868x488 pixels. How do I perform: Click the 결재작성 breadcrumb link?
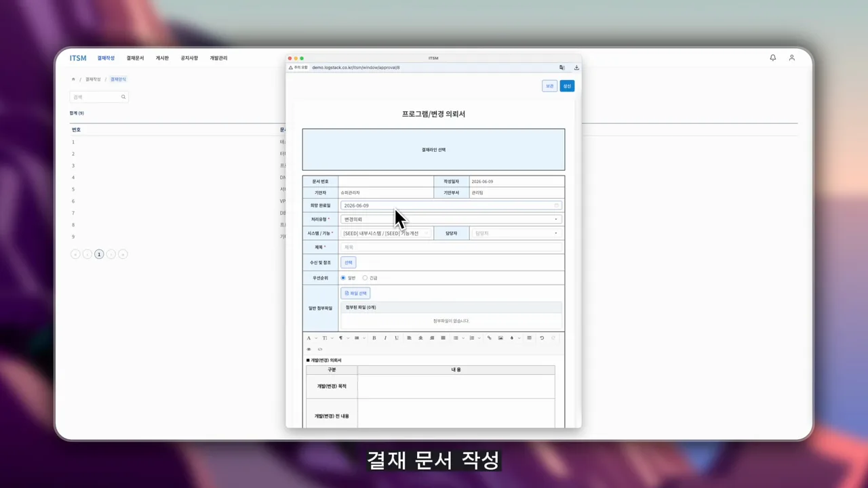[93, 79]
